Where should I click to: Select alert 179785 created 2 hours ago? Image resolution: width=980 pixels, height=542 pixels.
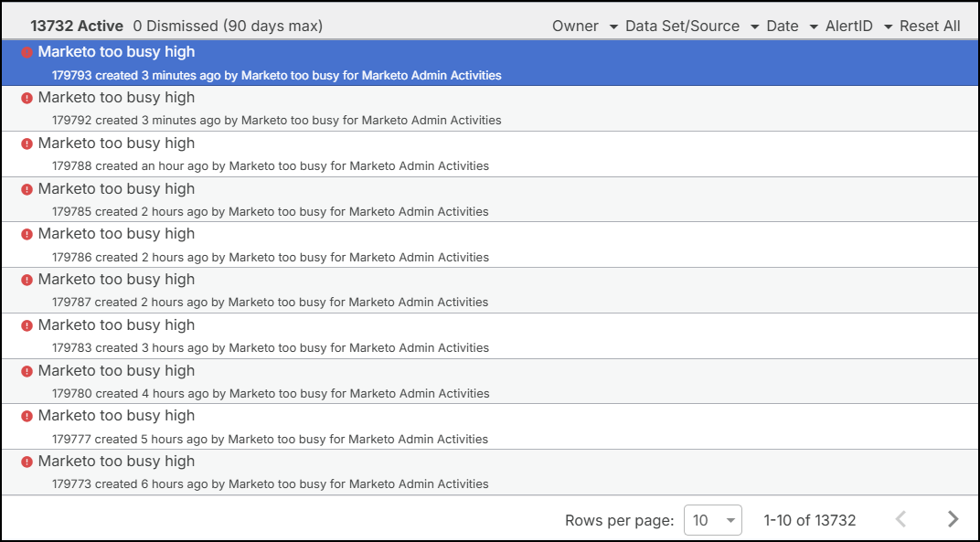tap(490, 199)
